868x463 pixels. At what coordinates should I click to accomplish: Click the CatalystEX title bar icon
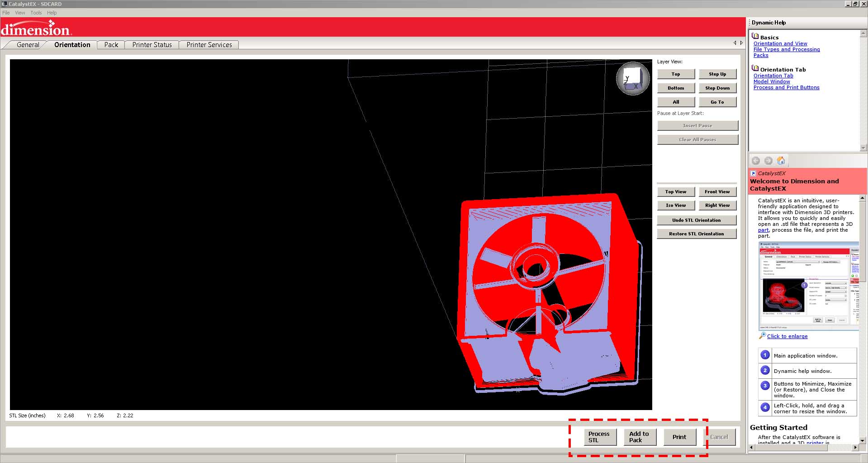point(5,4)
